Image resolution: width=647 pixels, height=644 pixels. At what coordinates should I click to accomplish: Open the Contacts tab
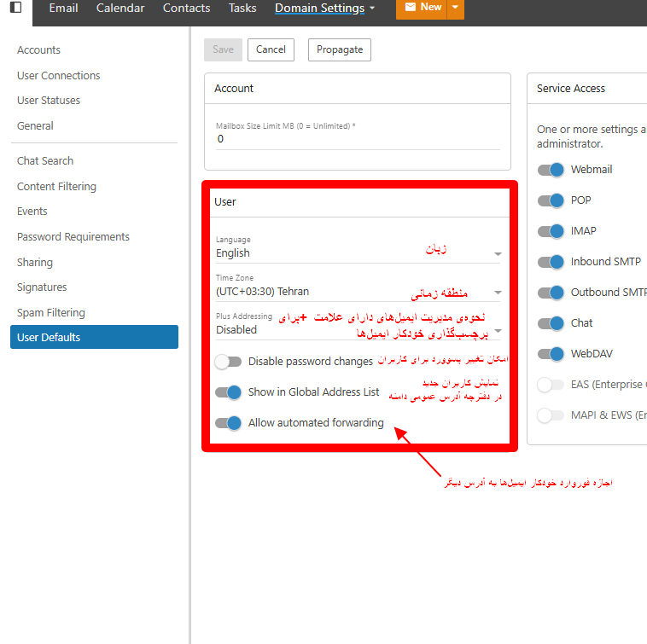(186, 9)
